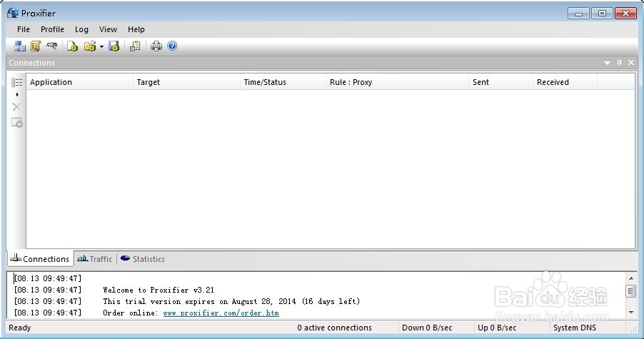Click the printer icon in toolbar
Screen dimensions: 644x339
pyautogui.click(x=156, y=46)
